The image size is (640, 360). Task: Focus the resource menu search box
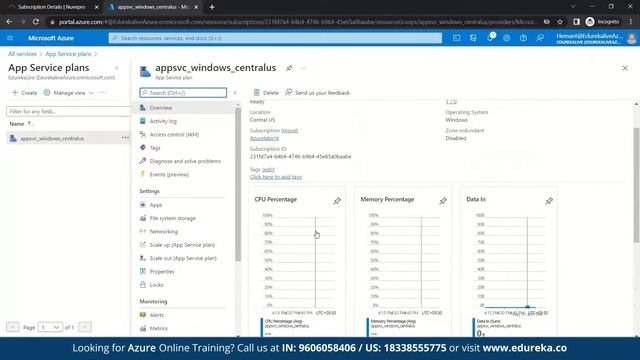tap(183, 93)
